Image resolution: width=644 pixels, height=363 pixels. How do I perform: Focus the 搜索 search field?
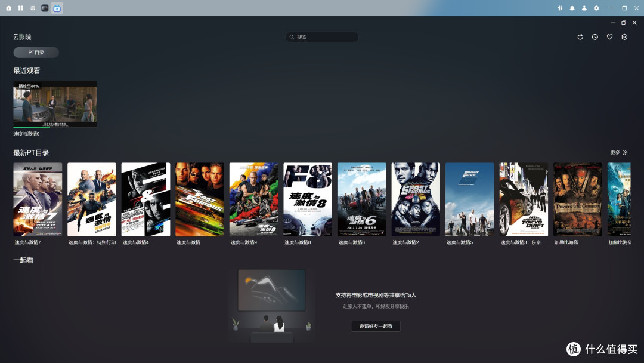[322, 37]
